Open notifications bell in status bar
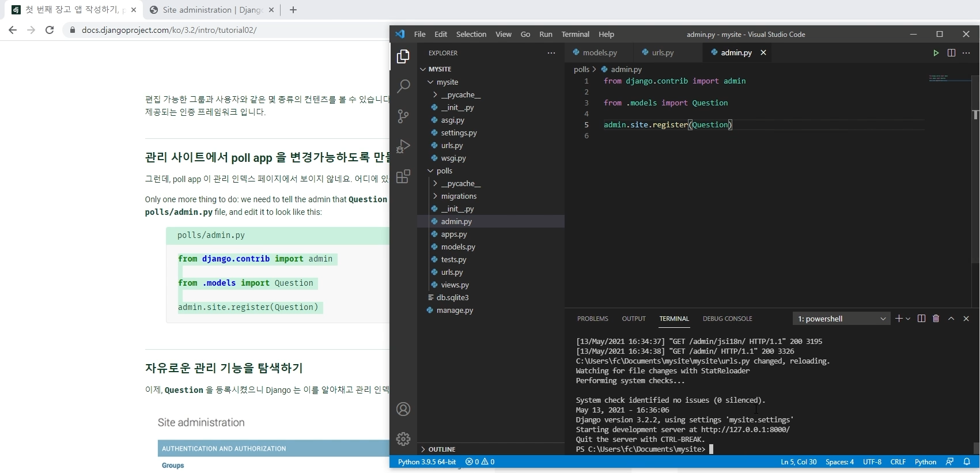The height and width of the screenshot is (473, 980). (x=967, y=462)
